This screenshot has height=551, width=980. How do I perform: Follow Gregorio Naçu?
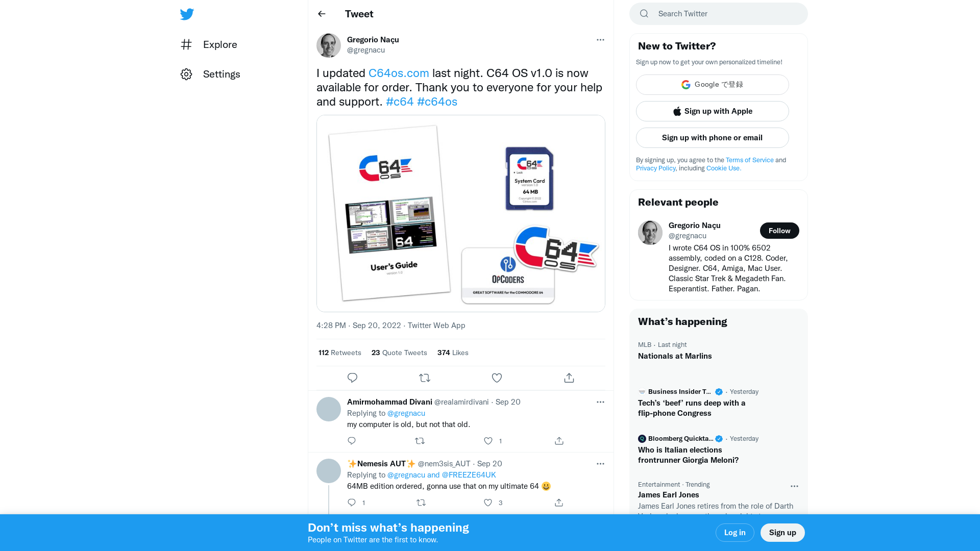pos(779,231)
